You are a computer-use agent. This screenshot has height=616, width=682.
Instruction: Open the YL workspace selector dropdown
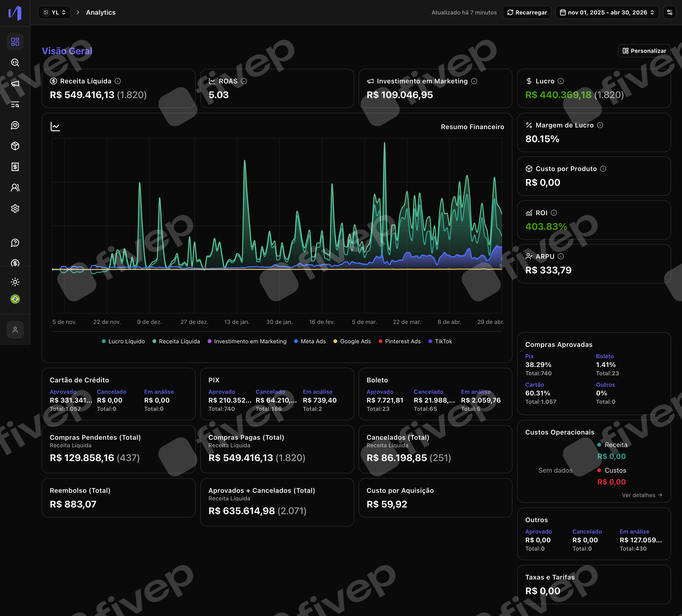tap(54, 13)
